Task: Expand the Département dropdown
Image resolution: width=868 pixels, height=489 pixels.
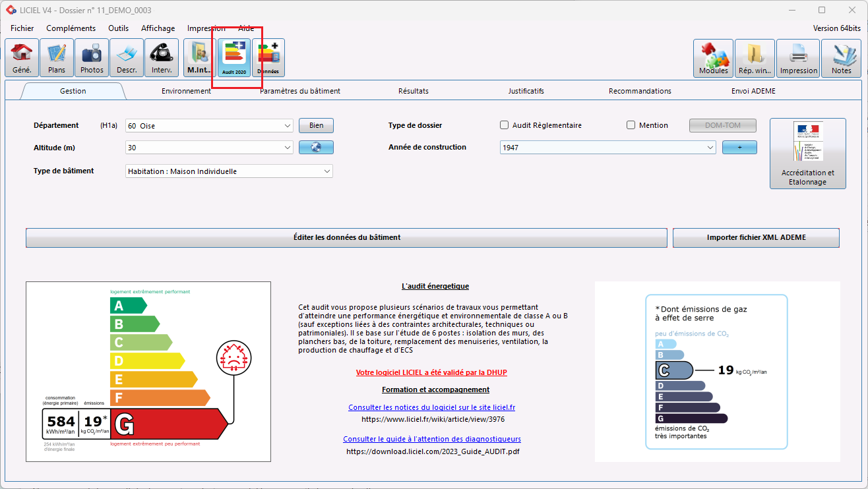Action: 288,126
